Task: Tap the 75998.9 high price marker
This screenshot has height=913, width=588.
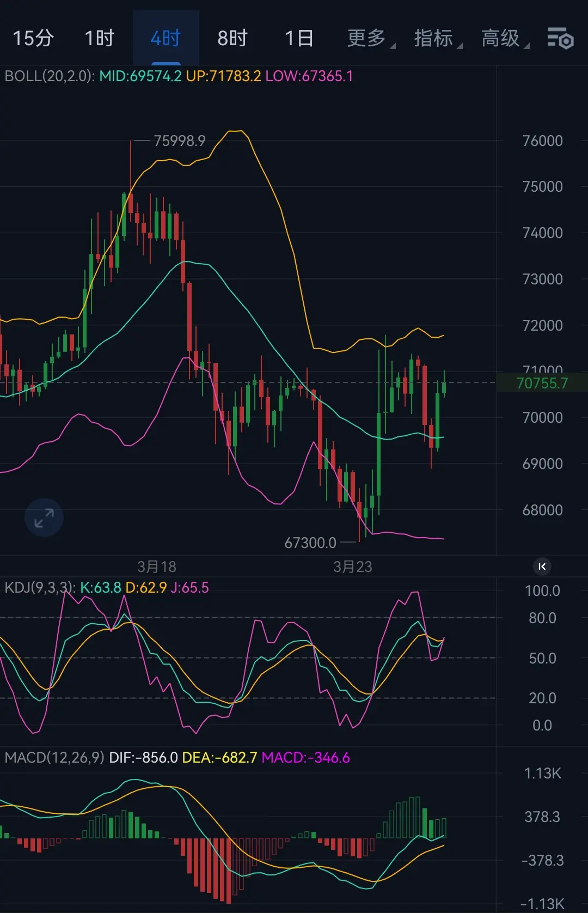Action: tap(180, 141)
